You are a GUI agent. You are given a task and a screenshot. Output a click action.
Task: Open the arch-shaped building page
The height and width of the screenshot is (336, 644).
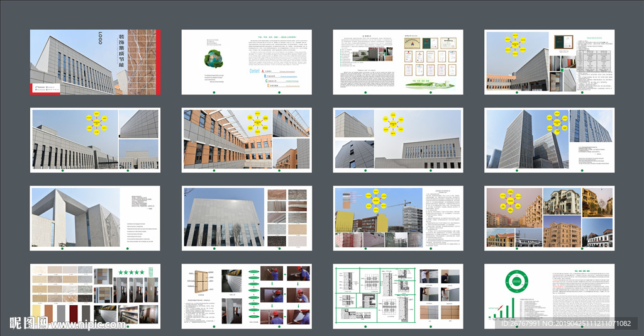(95, 218)
